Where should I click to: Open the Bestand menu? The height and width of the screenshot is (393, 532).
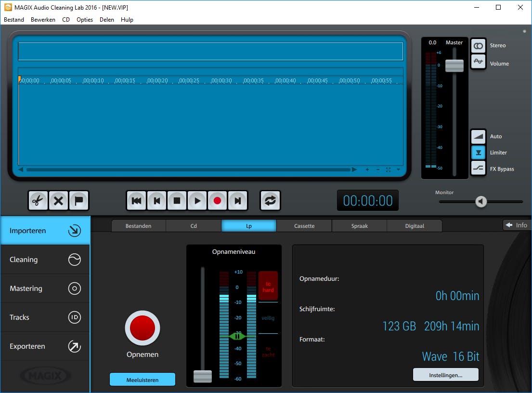[x=14, y=20]
